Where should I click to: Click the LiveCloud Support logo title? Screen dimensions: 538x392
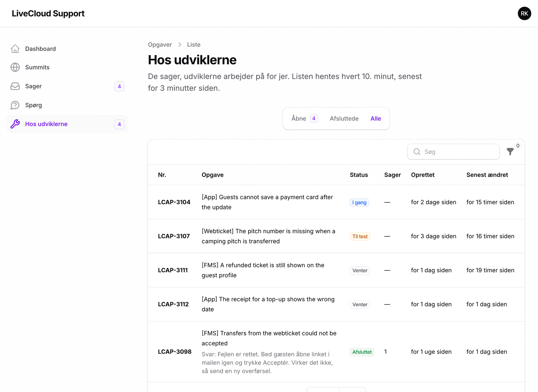click(x=48, y=13)
